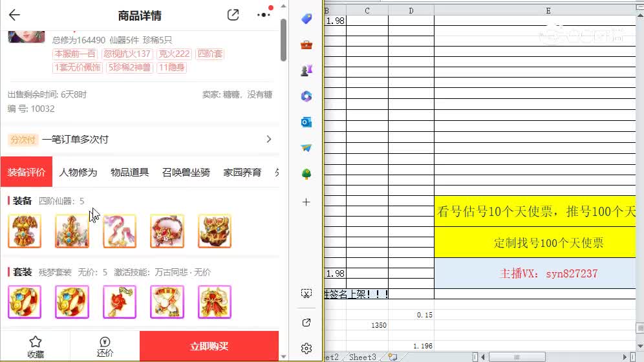The width and height of the screenshot is (644, 362).
Task: Click the product page scrollbar thumb
Action: 283,40
